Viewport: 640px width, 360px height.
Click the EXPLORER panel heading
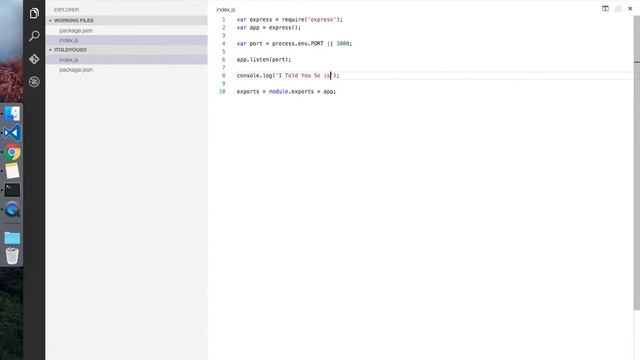[x=67, y=10]
